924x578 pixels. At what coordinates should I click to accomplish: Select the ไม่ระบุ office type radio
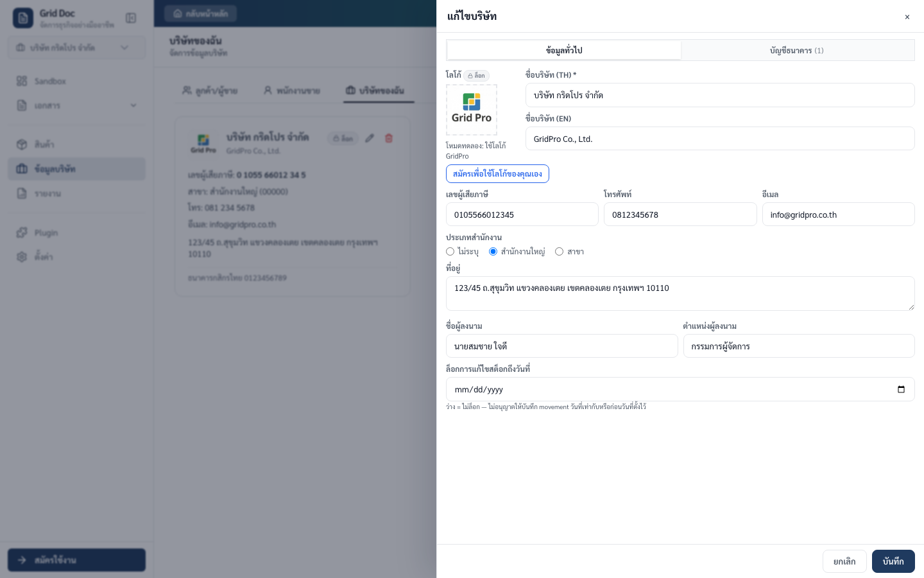tap(450, 252)
